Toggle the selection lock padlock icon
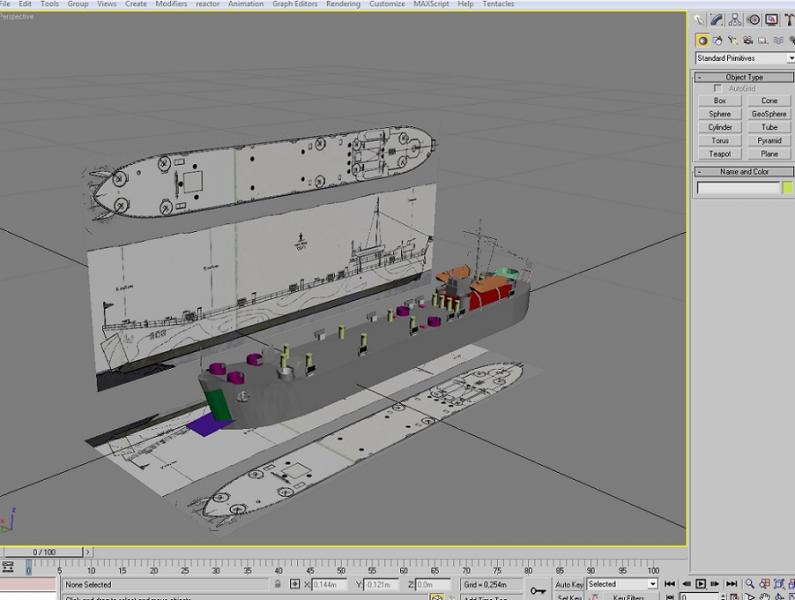Viewport: 795px width, 600px height. [278, 584]
